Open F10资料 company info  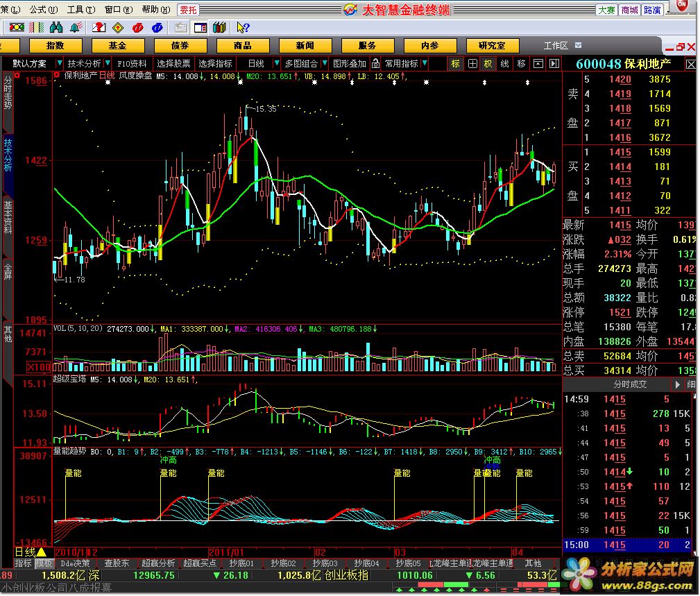tap(132, 63)
